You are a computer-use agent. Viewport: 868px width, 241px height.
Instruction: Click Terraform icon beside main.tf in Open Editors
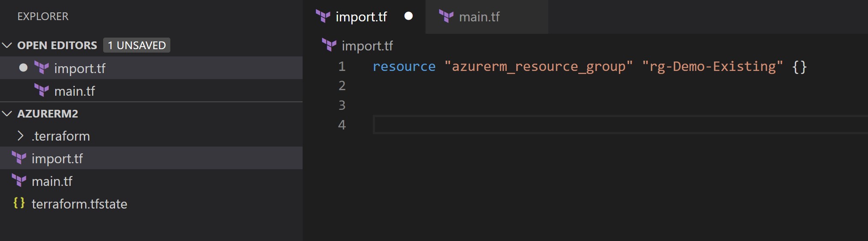point(42,91)
